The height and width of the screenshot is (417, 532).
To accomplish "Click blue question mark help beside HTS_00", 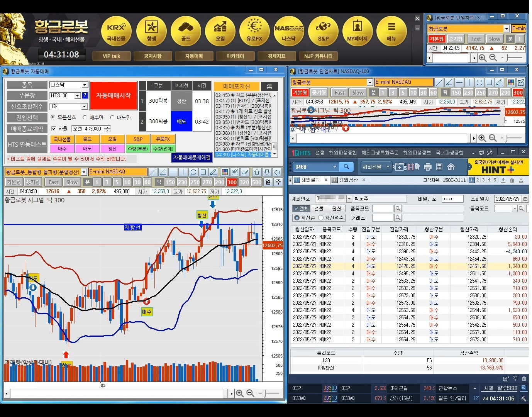I will (x=85, y=95).
